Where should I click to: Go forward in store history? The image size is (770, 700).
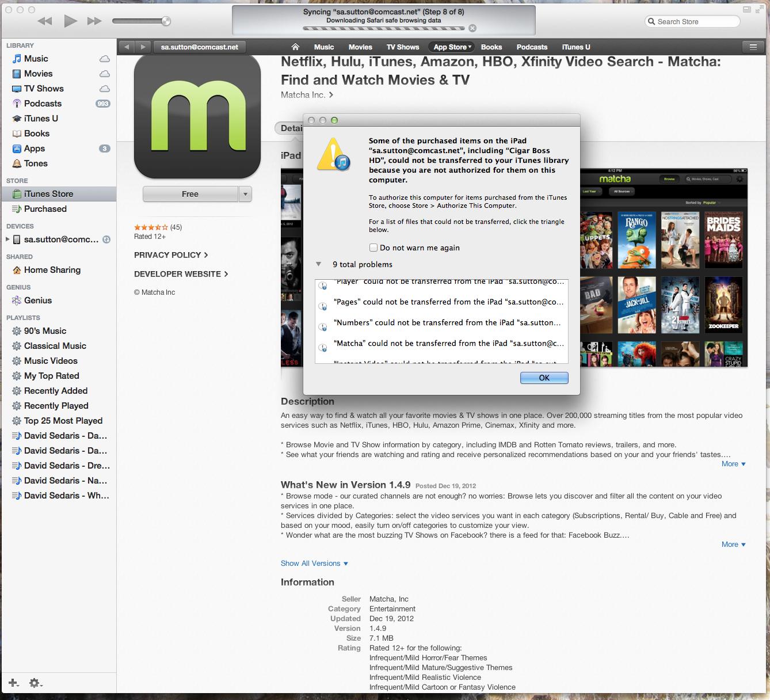pos(143,47)
